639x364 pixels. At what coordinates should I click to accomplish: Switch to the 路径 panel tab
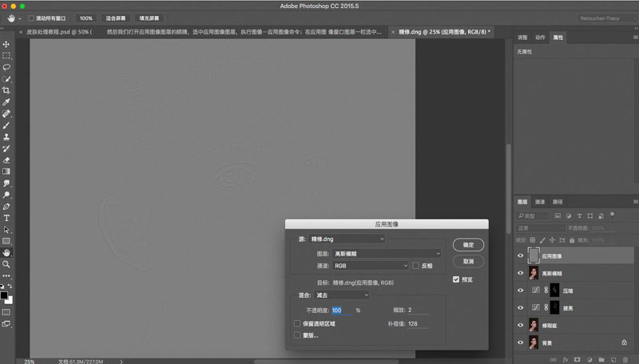click(558, 202)
